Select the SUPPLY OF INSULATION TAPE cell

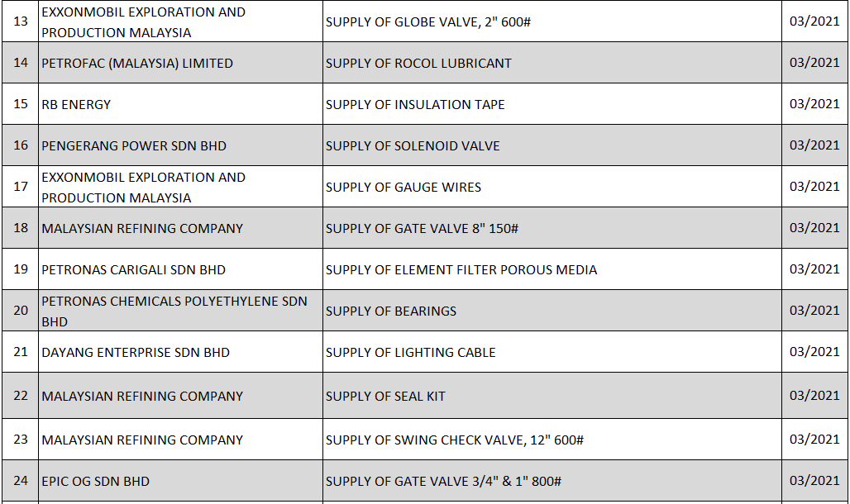[415, 105]
